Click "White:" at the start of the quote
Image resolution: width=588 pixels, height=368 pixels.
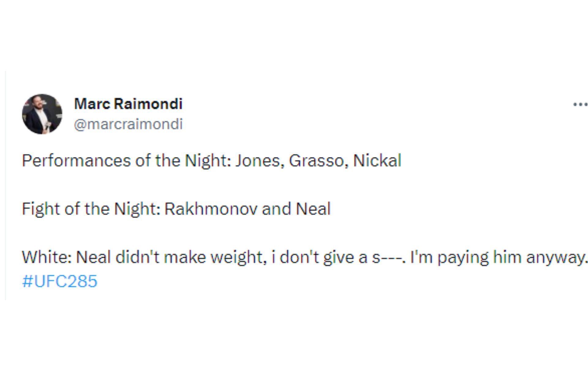click(47, 257)
